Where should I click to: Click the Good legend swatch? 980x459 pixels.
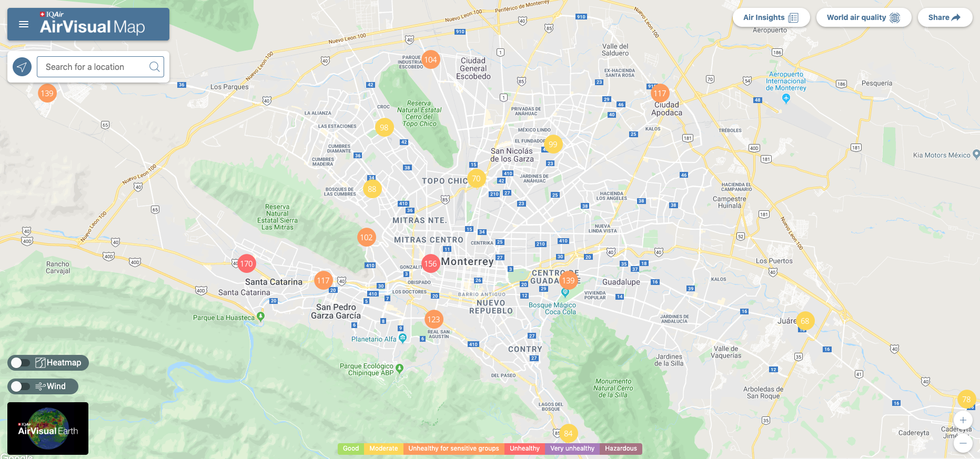(351, 448)
